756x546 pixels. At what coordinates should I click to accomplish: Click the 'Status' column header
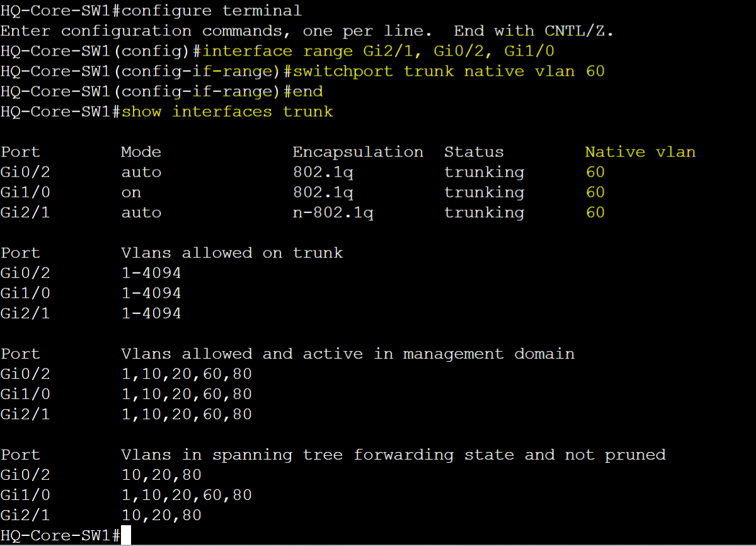tap(474, 152)
